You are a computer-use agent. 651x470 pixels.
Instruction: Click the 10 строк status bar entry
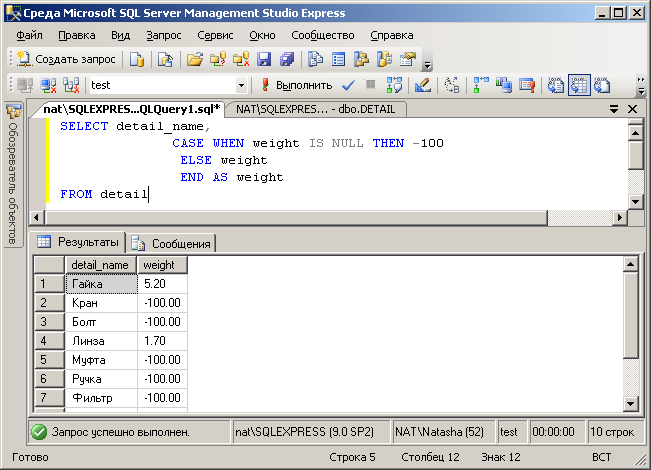click(614, 432)
